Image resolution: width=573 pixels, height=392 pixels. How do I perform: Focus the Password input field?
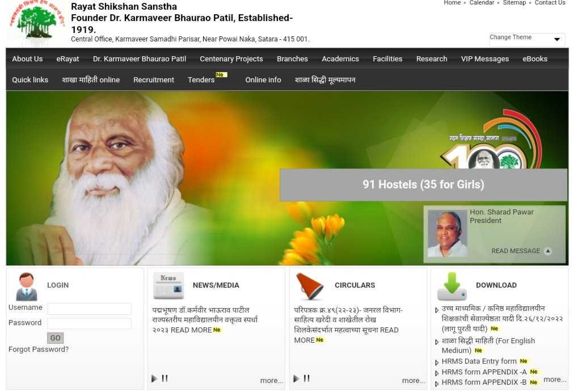[x=89, y=323]
